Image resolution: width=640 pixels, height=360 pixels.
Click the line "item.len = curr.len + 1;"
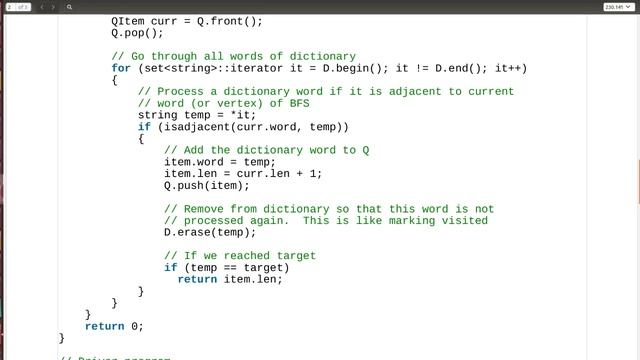pyautogui.click(x=243, y=174)
